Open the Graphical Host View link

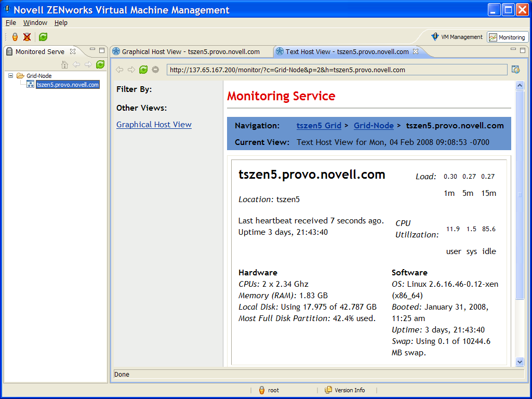pos(154,125)
